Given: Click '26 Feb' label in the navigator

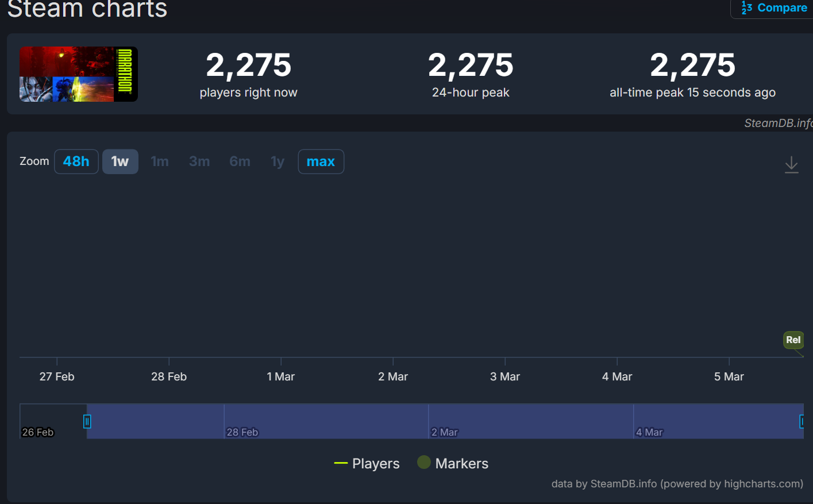Looking at the screenshot, I should 38,432.
